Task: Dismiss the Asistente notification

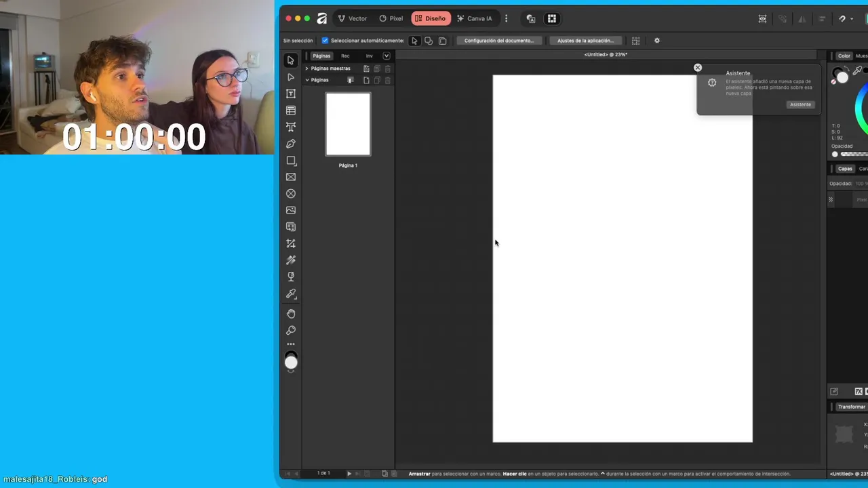Action: (x=697, y=68)
